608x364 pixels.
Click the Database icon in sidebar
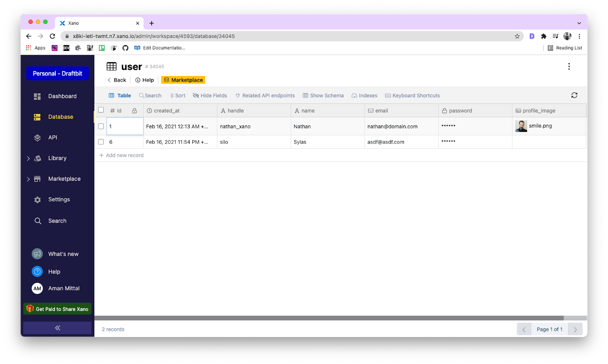pyautogui.click(x=37, y=117)
